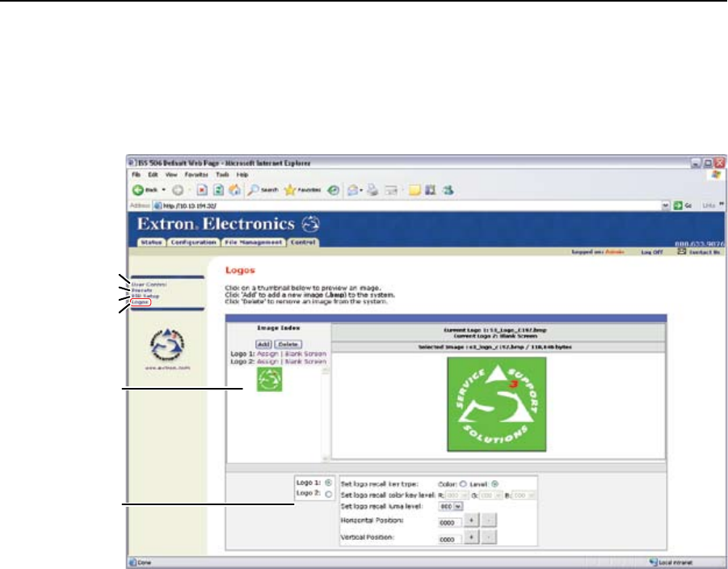The height and width of the screenshot is (569, 728).
Task: Click the Refresh page icon
Action: click(x=218, y=190)
